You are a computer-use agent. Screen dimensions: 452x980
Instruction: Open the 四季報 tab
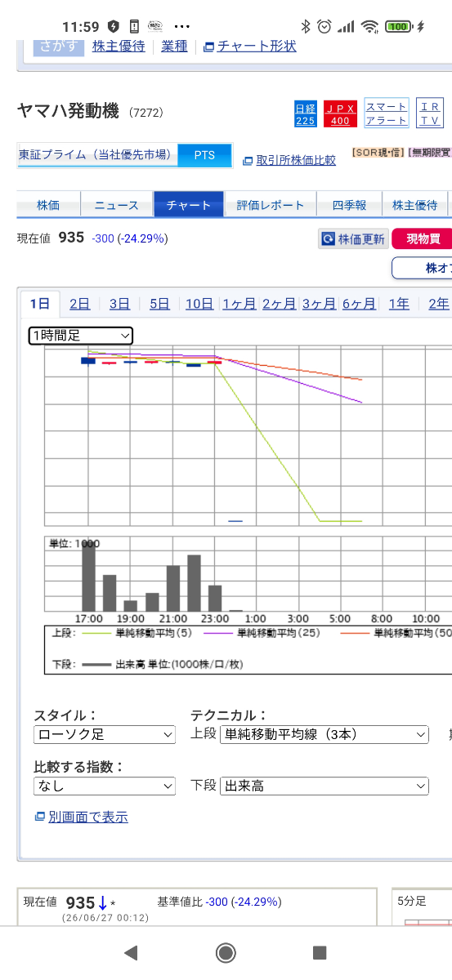click(349, 206)
